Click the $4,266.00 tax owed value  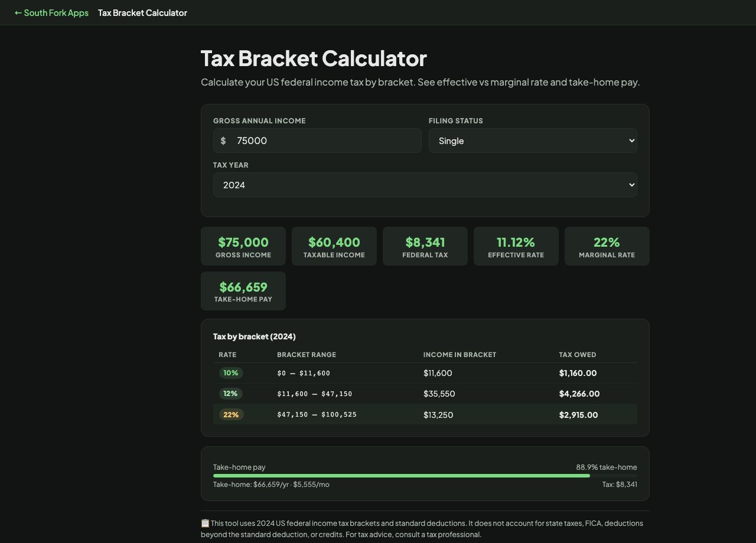(x=579, y=394)
